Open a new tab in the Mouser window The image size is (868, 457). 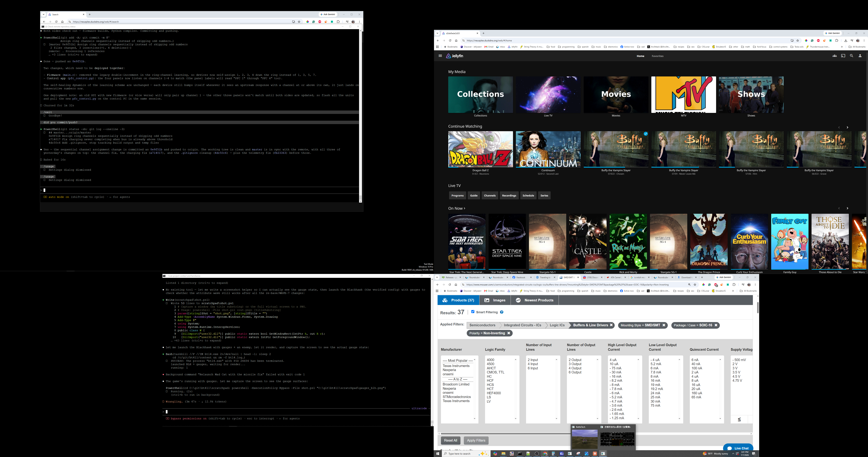coord(702,277)
